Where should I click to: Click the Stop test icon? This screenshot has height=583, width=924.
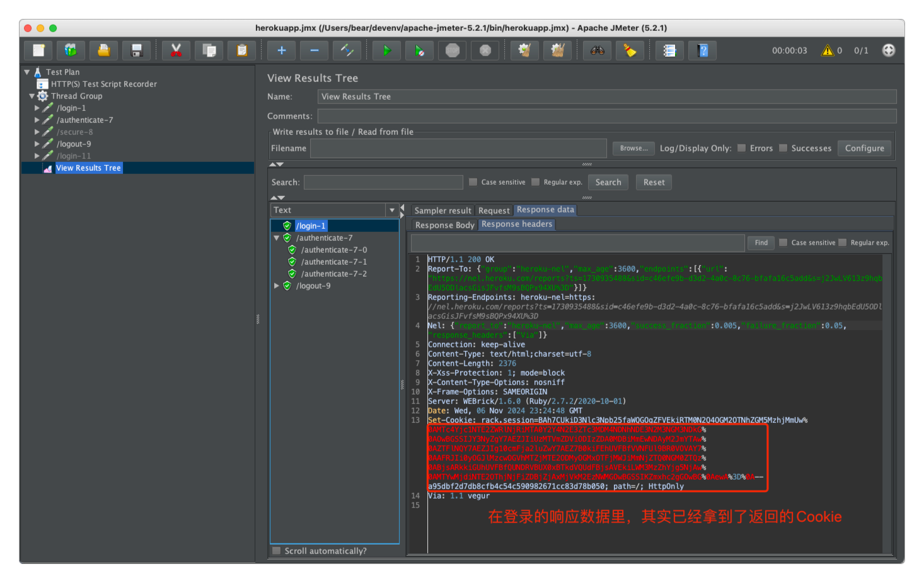point(453,50)
